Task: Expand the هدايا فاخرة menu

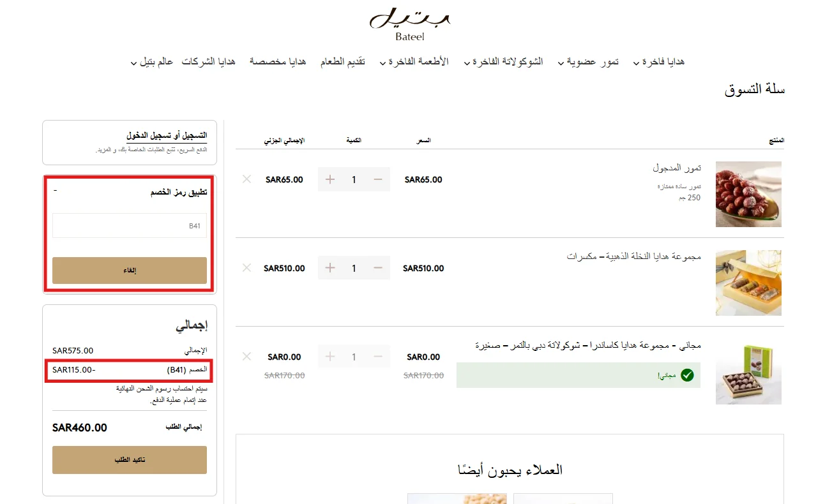Action: pyautogui.click(x=658, y=62)
